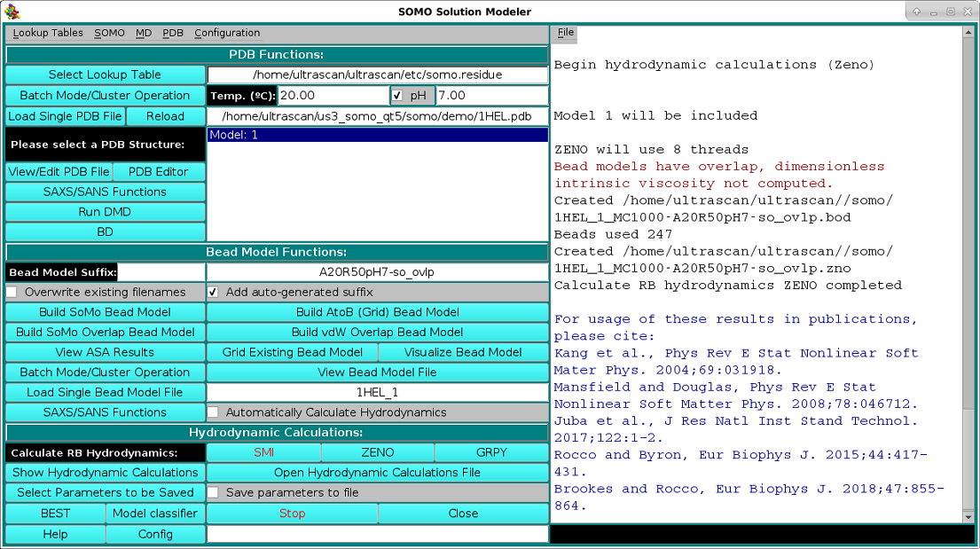
Task: Click Build SoMo Bead Model
Action: pyautogui.click(x=105, y=312)
